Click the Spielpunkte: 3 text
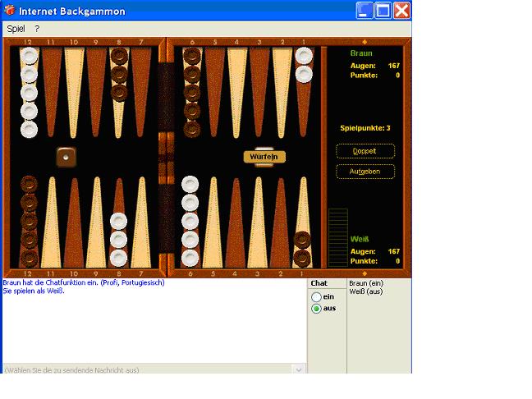Image resolution: width=532 pixels, height=399 pixels. [x=365, y=128]
